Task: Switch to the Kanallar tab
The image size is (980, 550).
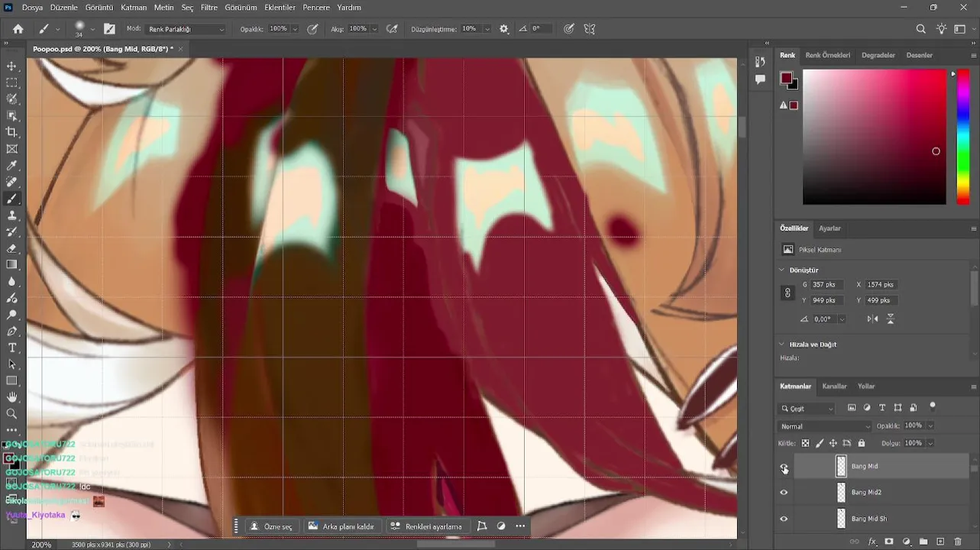Action: click(x=834, y=387)
